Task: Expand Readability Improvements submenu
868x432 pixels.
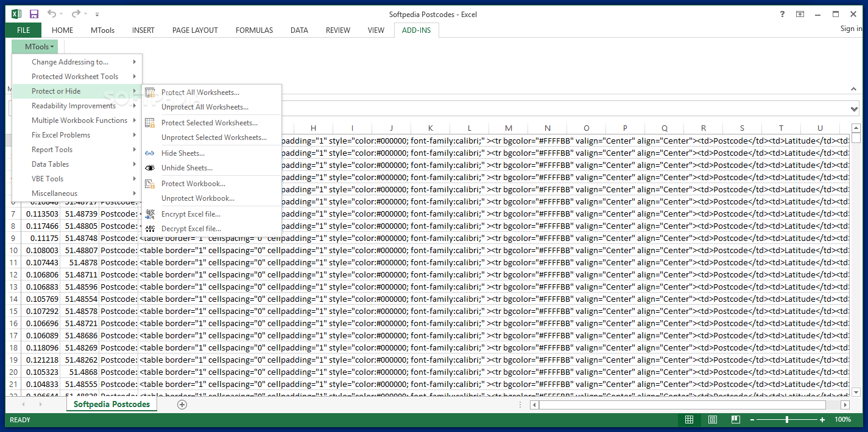Action: [77, 106]
